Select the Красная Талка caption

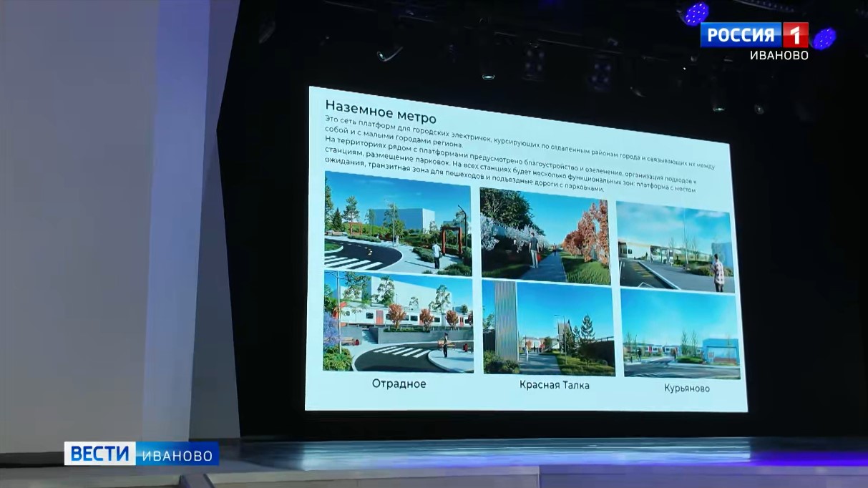pyautogui.click(x=555, y=386)
